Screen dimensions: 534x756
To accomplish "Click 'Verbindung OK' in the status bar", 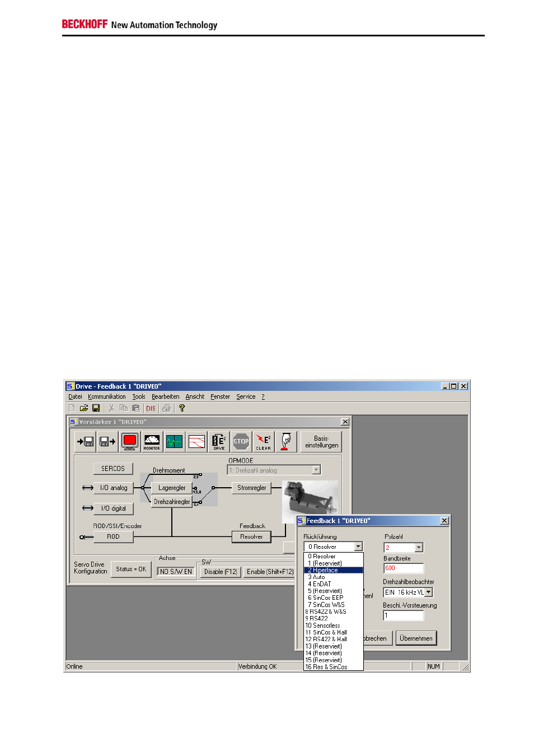I will pos(257,667).
